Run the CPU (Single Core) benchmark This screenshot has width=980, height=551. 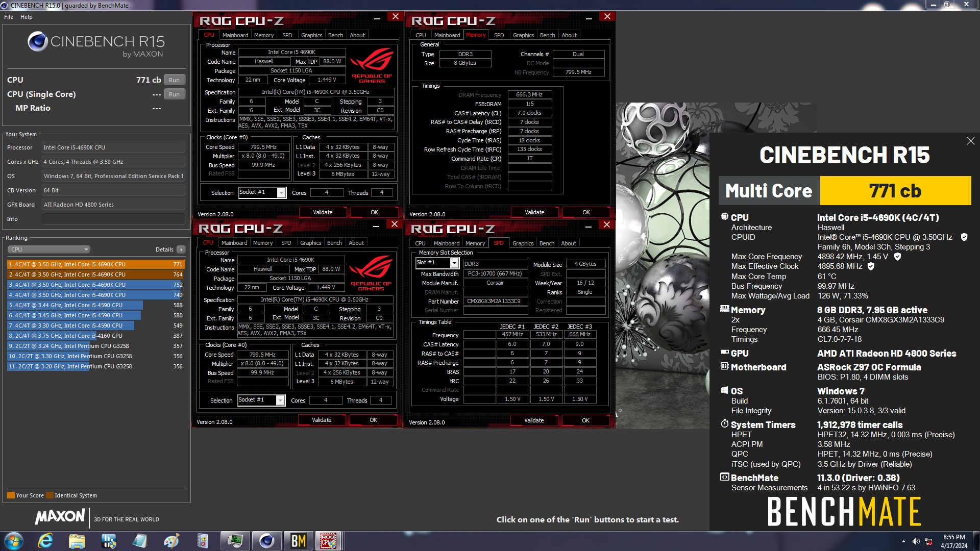click(x=175, y=94)
